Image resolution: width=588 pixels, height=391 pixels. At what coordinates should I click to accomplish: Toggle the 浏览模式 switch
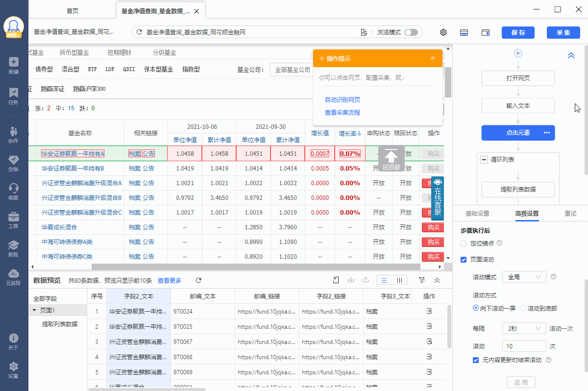click(411, 32)
